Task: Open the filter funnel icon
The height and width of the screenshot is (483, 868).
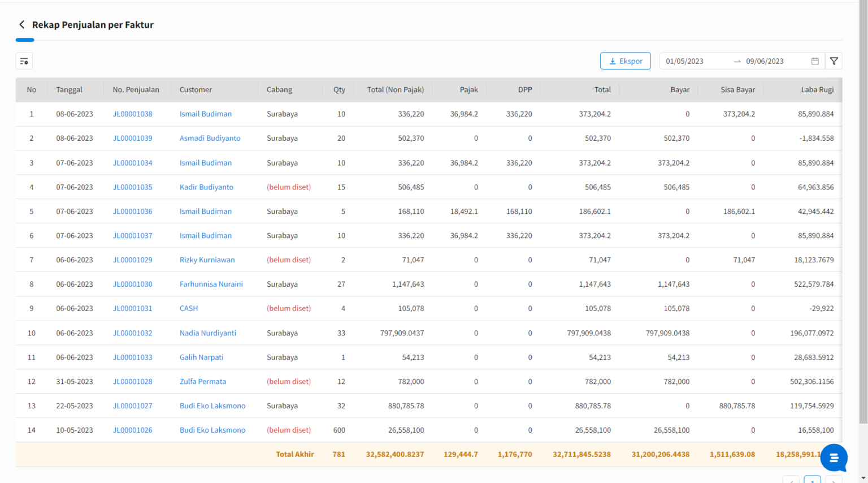Action: pos(834,61)
